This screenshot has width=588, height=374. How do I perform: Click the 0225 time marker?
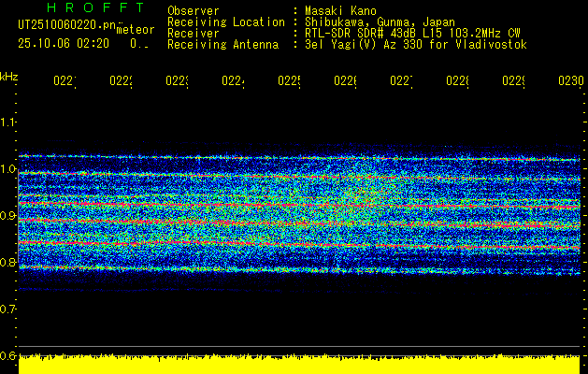290,80
